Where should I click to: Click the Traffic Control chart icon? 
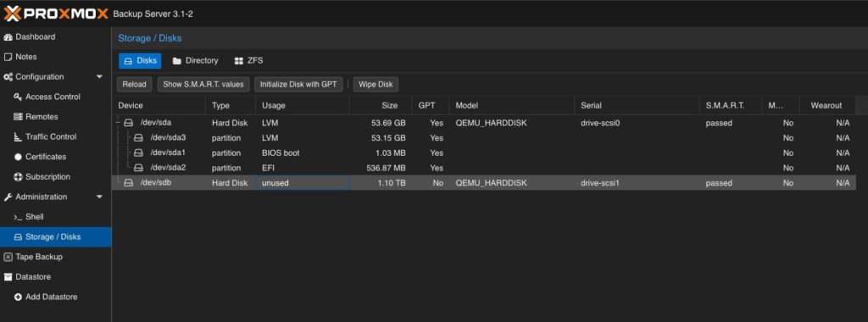[18, 136]
